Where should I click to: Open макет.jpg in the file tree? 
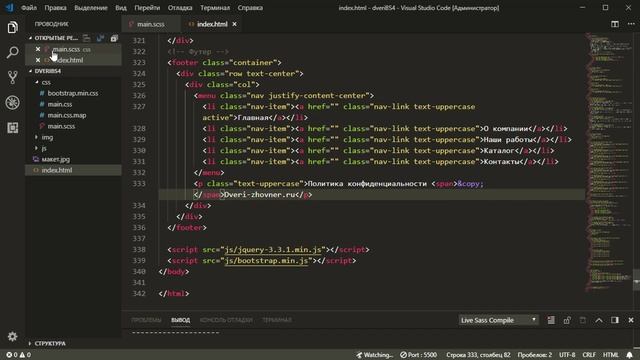pos(56,159)
